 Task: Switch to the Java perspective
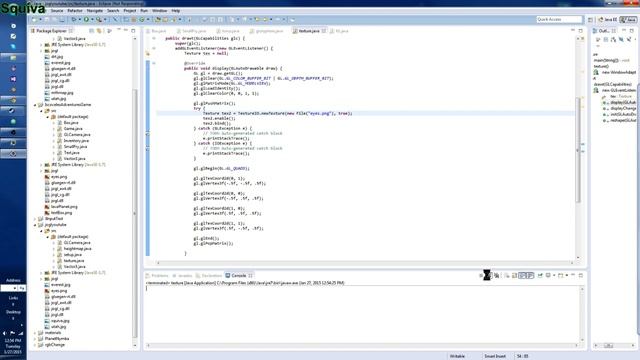pyautogui.click(x=628, y=20)
